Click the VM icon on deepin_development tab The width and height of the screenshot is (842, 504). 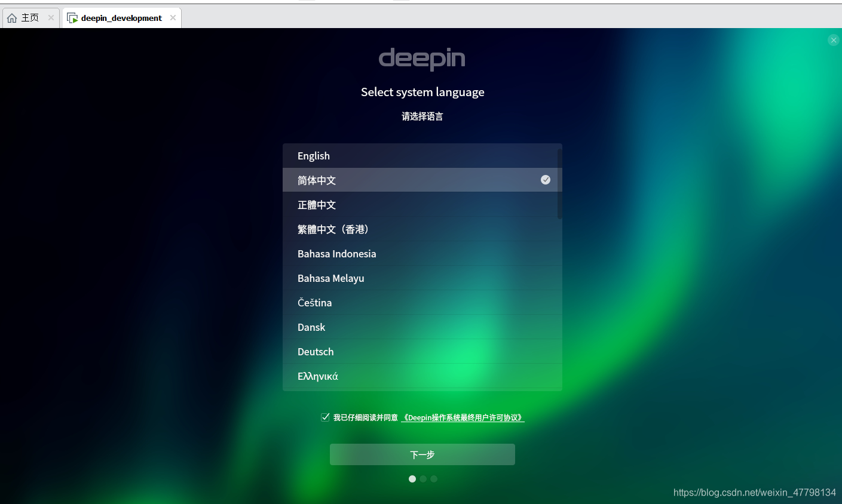[72, 18]
